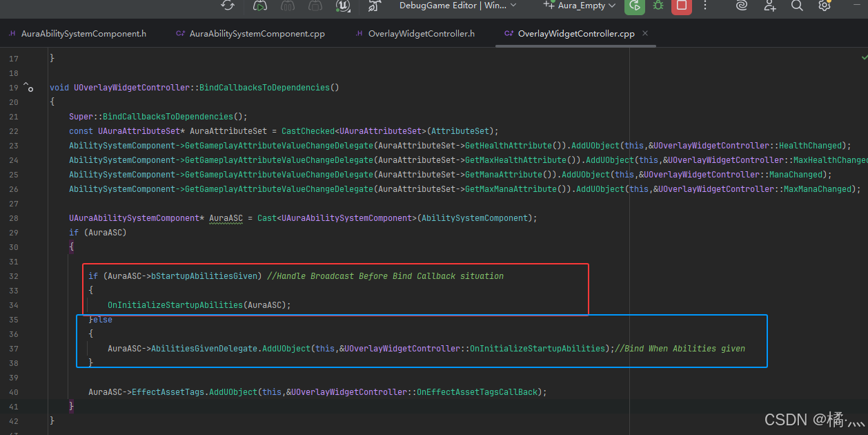Open the Unreal Engine icon in toolbar
The width and height of the screenshot is (868, 435).
(x=343, y=6)
